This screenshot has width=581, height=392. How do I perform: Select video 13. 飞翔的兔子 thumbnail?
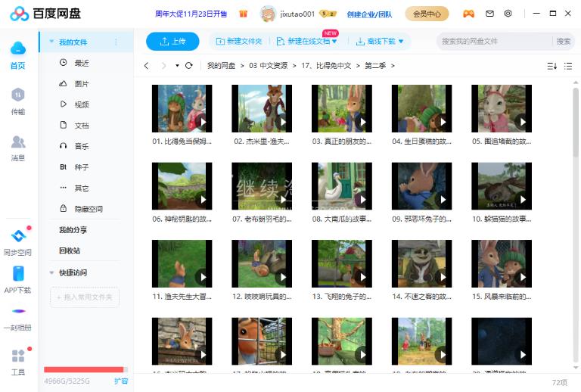coord(342,264)
